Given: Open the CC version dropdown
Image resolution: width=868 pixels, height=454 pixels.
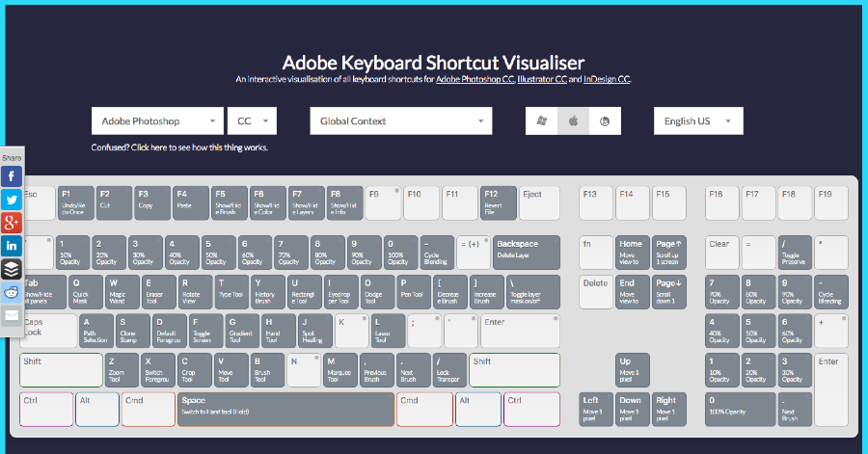Looking at the screenshot, I should (x=252, y=121).
